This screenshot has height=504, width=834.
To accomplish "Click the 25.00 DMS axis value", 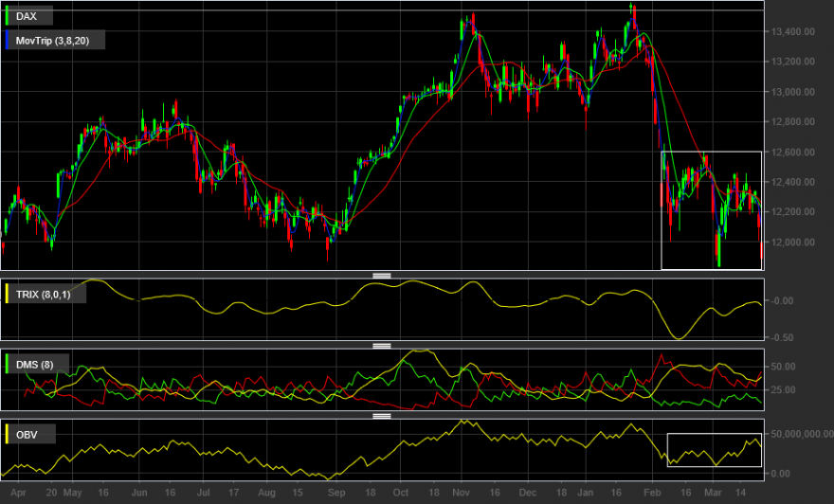I will 783,390.
